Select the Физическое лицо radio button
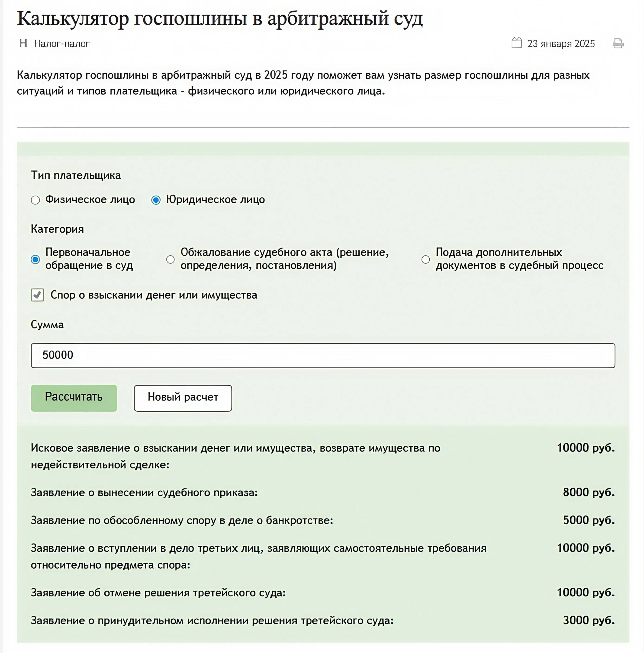 tap(35, 200)
